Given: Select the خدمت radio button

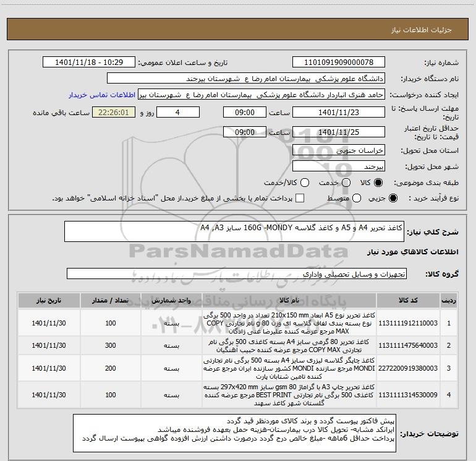Looking at the screenshot, I should [346, 183].
